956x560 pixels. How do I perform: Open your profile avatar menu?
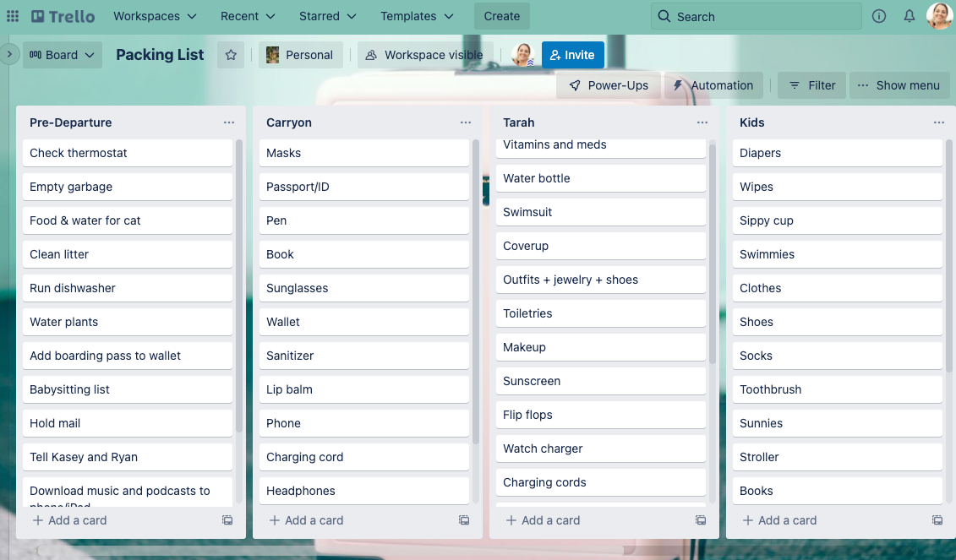click(x=939, y=15)
